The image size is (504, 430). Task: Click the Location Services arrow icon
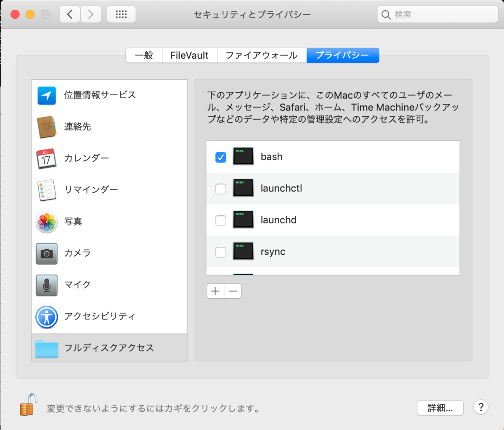click(x=46, y=95)
